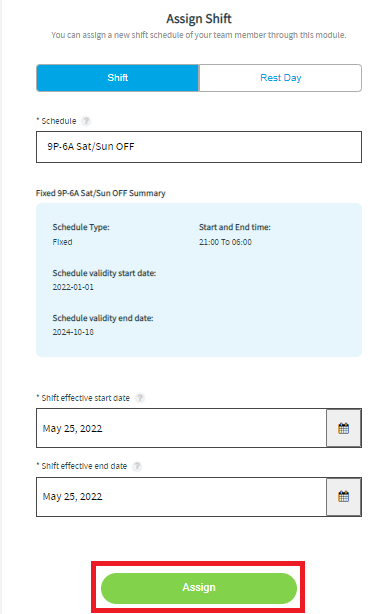Select the module description text under Assign Shift

(199, 35)
